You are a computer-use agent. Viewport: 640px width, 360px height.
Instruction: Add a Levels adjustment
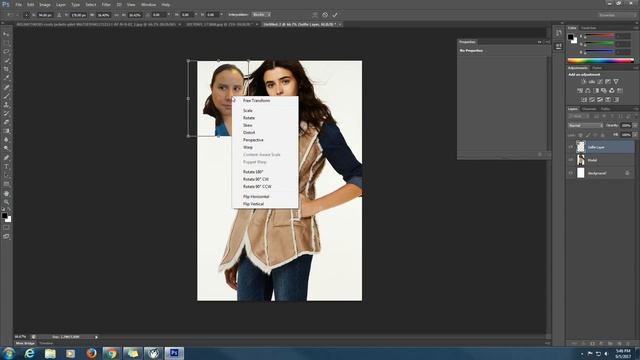(591, 82)
